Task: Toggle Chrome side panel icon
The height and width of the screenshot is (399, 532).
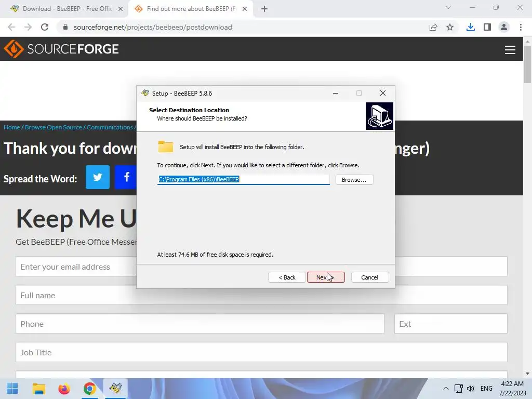Action: [487, 27]
